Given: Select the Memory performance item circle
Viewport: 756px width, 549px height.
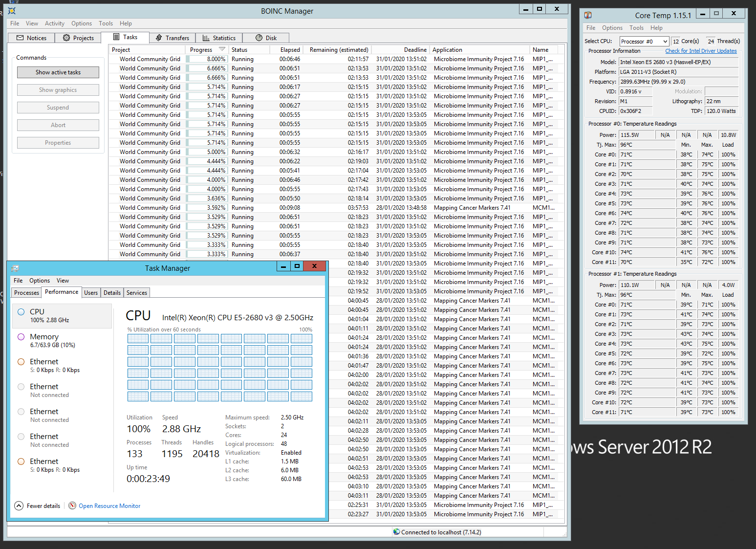Looking at the screenshot, I should click(x=21, y=336).
